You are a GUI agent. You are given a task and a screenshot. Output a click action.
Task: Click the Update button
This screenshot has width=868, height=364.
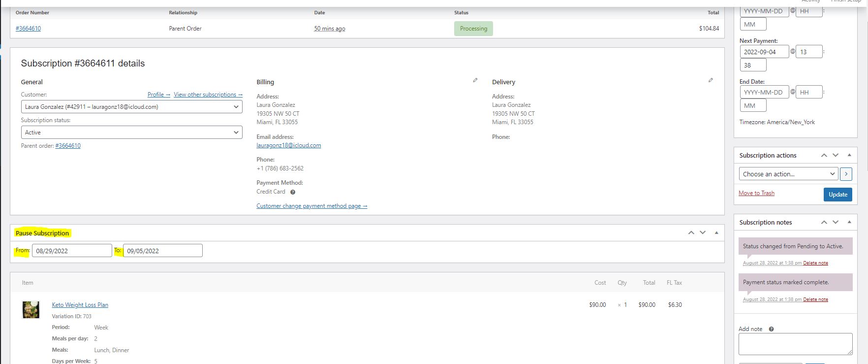pyautogui.click(x=838, y=195)
